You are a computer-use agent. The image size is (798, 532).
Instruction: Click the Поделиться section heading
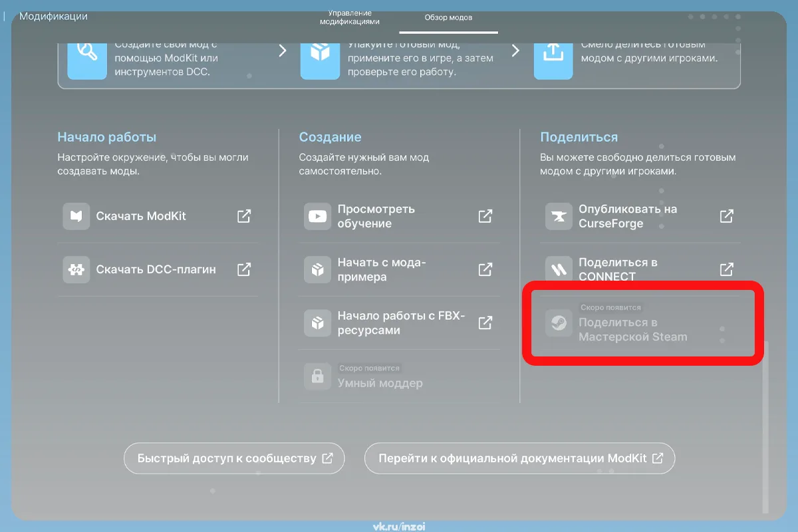tap(579, 137)
